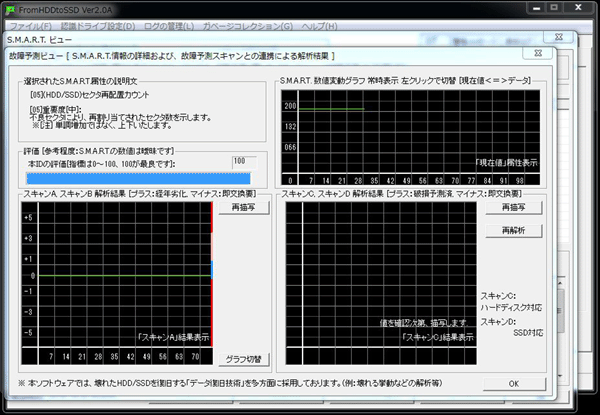600x415 pixels.
Task: Click the 再描写 button beside Scan A graph
Action: [244, 208]
